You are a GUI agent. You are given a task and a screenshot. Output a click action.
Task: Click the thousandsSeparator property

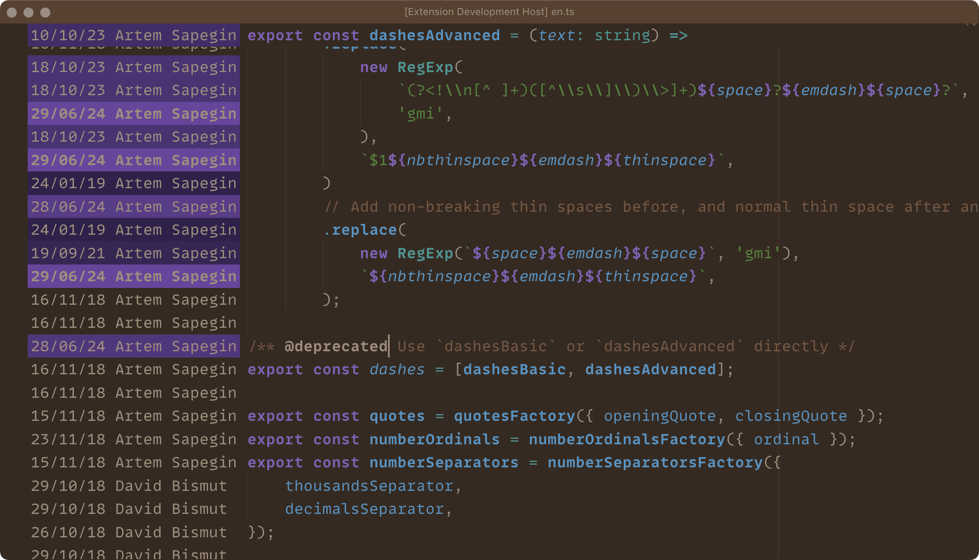369,486
